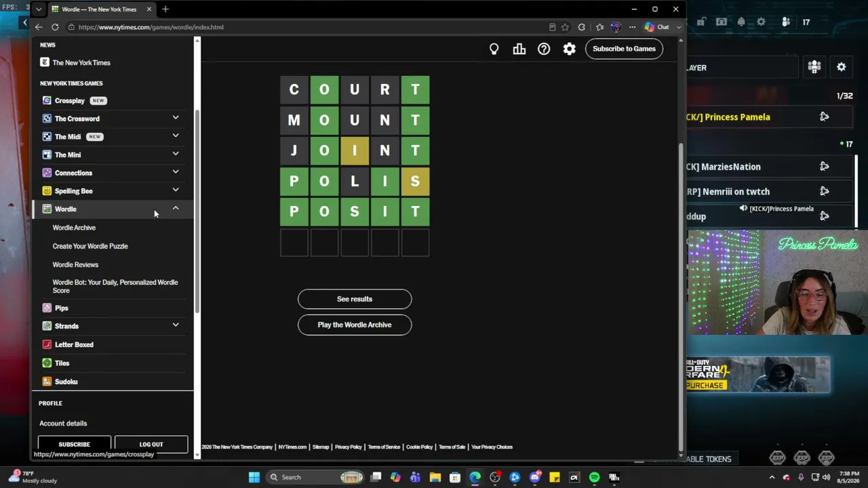The height and width of the screenshot is (488, 868).
Task: Open Account details in the profile section
Action: tap(63, 423)
